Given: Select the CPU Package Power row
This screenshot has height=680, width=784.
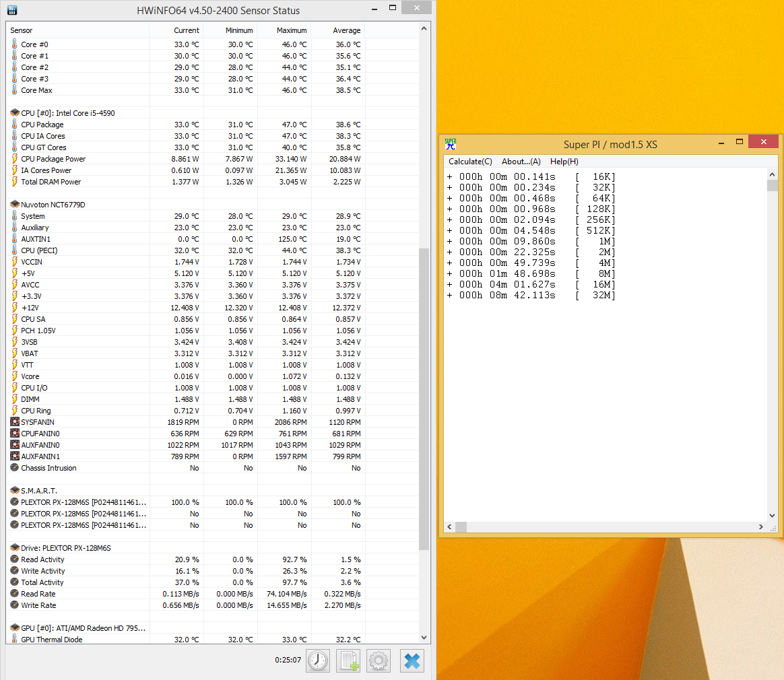Looking at the screenshot, I should pos(53,159).
